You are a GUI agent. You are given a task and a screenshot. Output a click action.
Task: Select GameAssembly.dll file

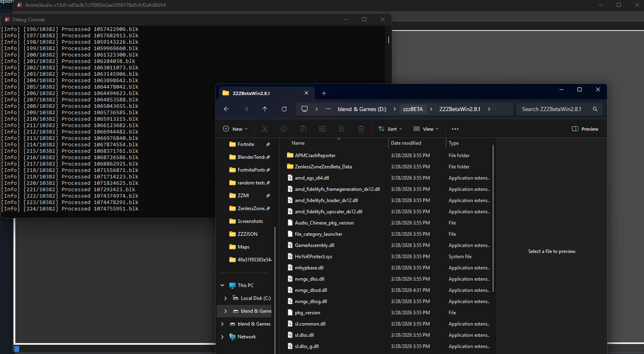coord(314,245)
